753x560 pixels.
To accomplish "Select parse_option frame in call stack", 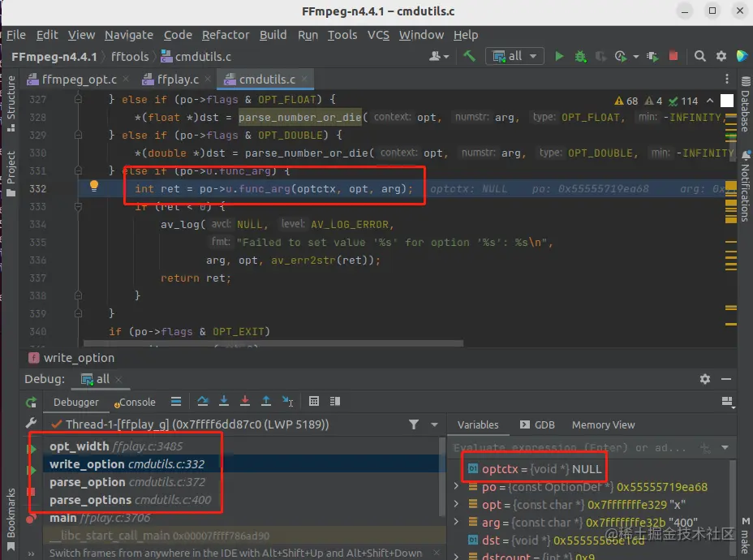I will click(x=127, y=482).
